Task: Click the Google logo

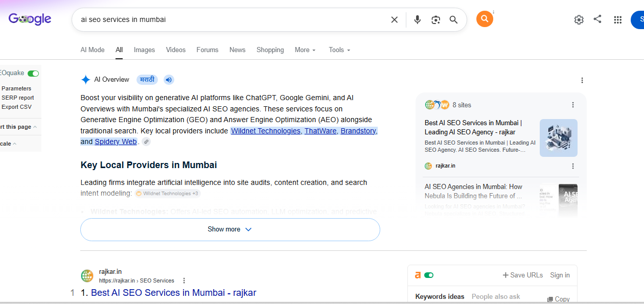Action: pyautogui.click(x=30, y=19)
